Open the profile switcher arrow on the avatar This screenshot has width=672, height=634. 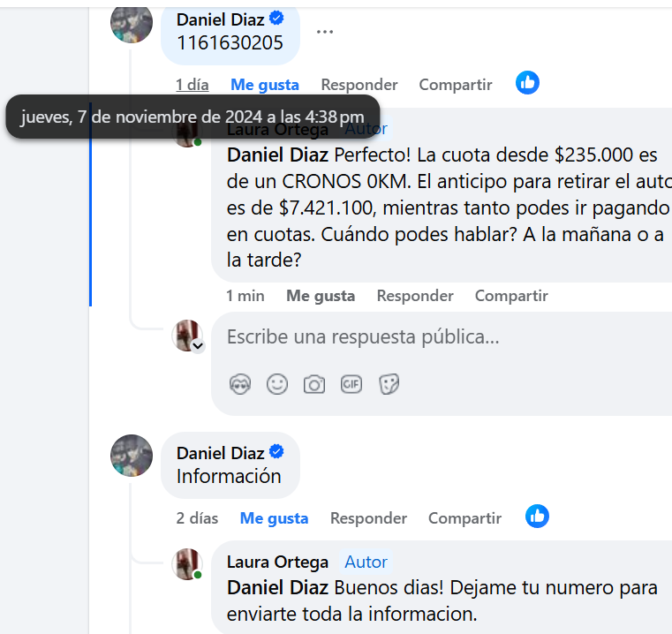198,345
